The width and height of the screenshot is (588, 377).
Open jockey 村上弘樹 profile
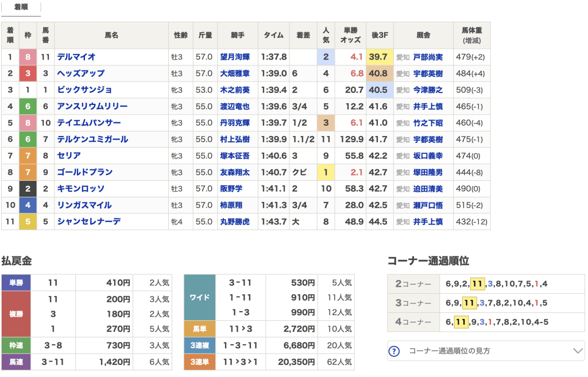point(235,139)
